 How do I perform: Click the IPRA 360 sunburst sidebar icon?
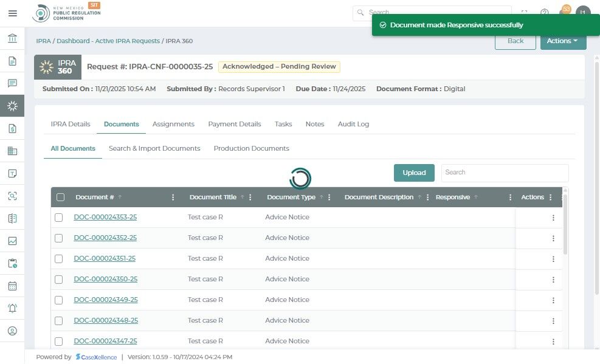(x=12, y=106)
